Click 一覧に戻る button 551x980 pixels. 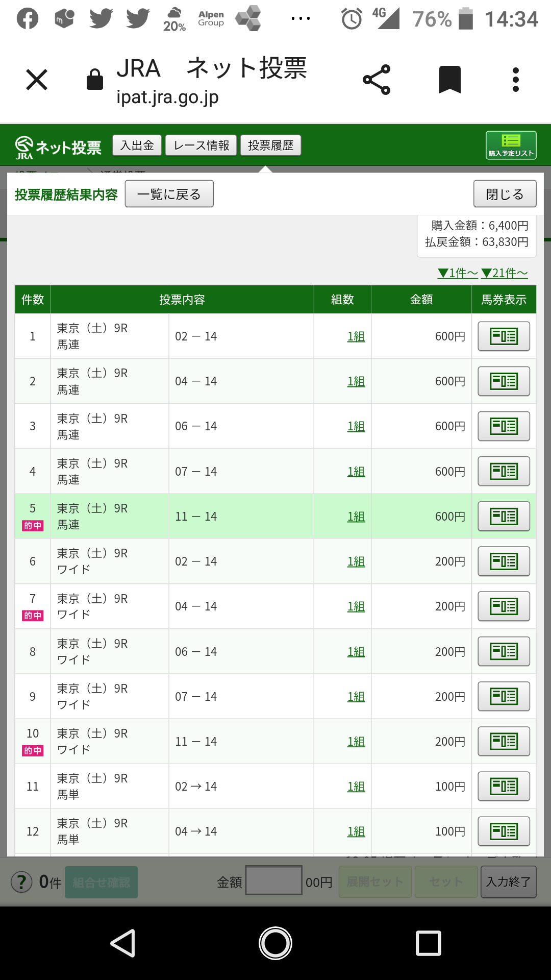tap(169, 194)
